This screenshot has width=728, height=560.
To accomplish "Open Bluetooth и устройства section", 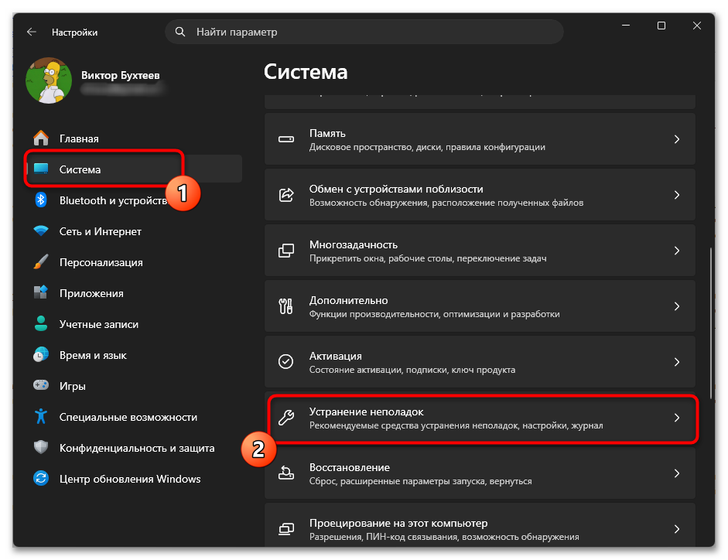I will tap(135, 200).
